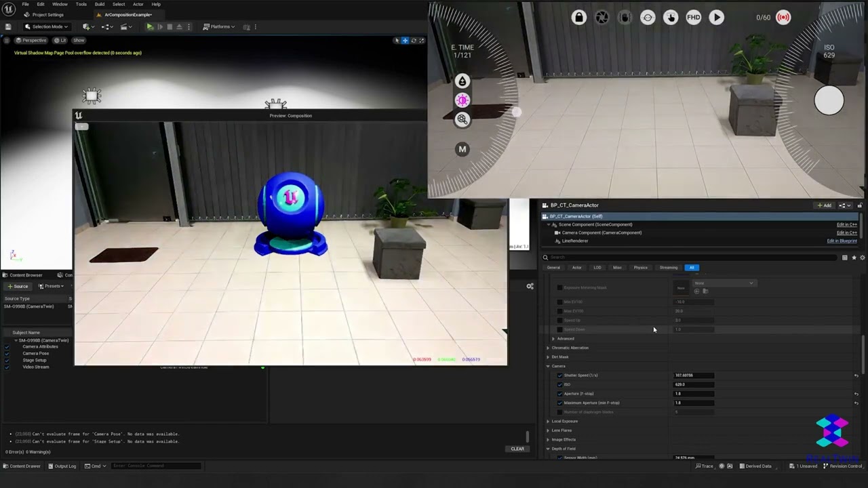868x488 pixels.
Task: Click the viewport hamburger options icon
Action: (x=7, y=40)
